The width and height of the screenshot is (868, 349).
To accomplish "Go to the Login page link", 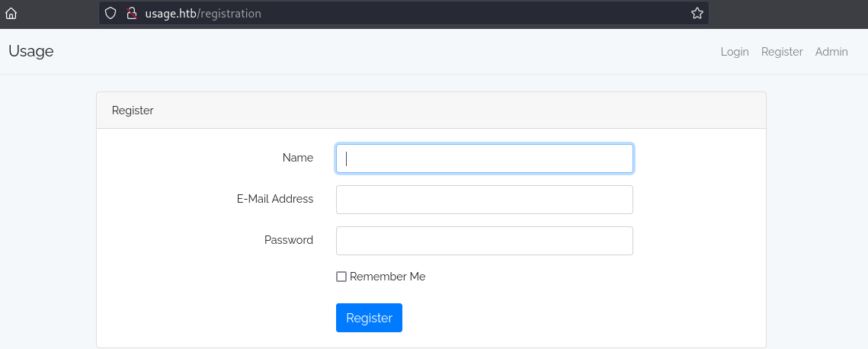I will tap(735, 52).
